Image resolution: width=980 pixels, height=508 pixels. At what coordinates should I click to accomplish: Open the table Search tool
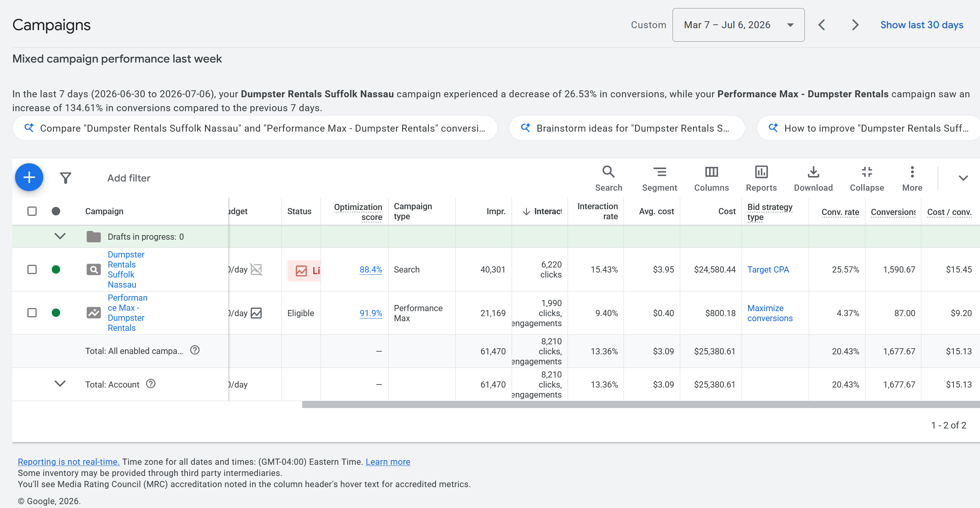pos(608,179)
